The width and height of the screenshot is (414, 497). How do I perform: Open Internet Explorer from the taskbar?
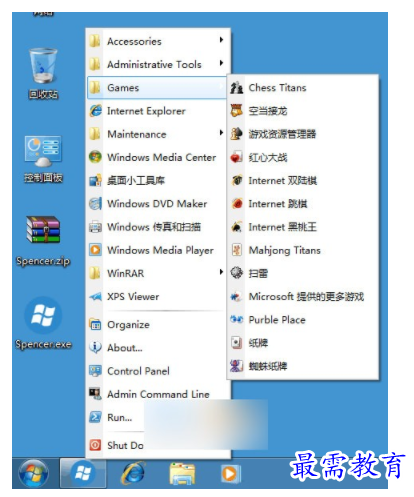(133, 473)
